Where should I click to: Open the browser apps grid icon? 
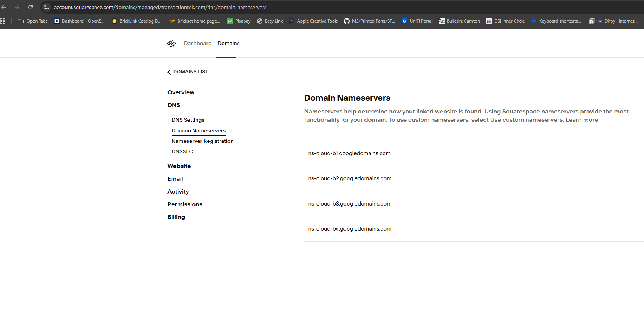point(3,21)
